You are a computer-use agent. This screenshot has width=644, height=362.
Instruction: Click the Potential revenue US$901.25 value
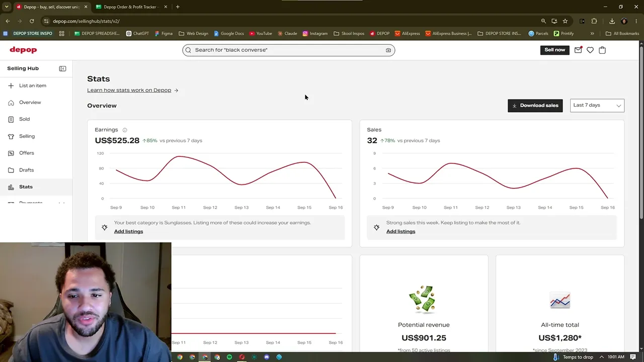click(x=424, y=338)
